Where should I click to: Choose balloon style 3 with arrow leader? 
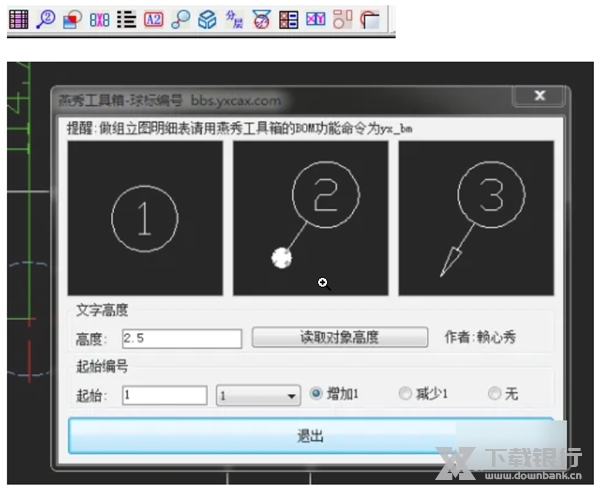click(476, 218)
